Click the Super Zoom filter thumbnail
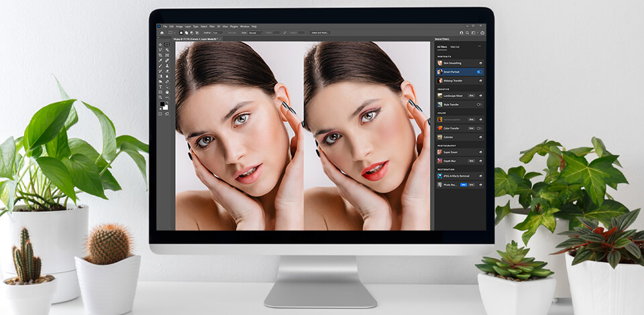This screenshot has height=315, width=644. [439, 152]
